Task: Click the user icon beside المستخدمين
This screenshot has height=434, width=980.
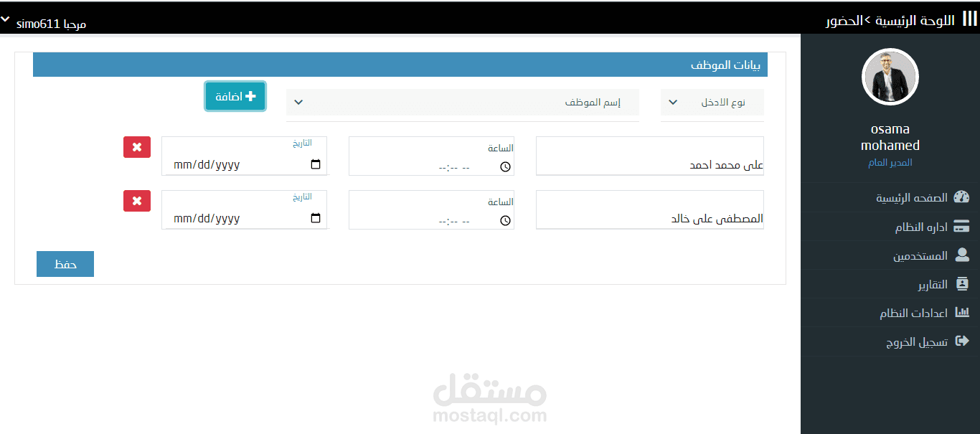Action: point(962,255)
